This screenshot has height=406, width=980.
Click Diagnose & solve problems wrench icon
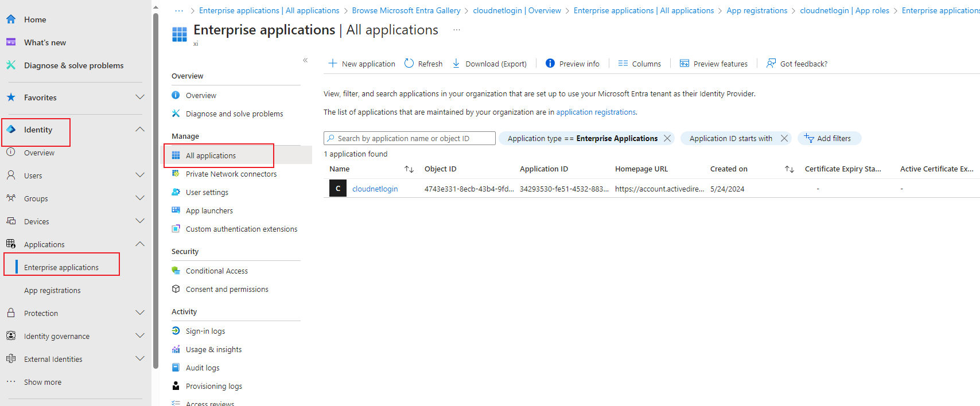pos(11,65)
